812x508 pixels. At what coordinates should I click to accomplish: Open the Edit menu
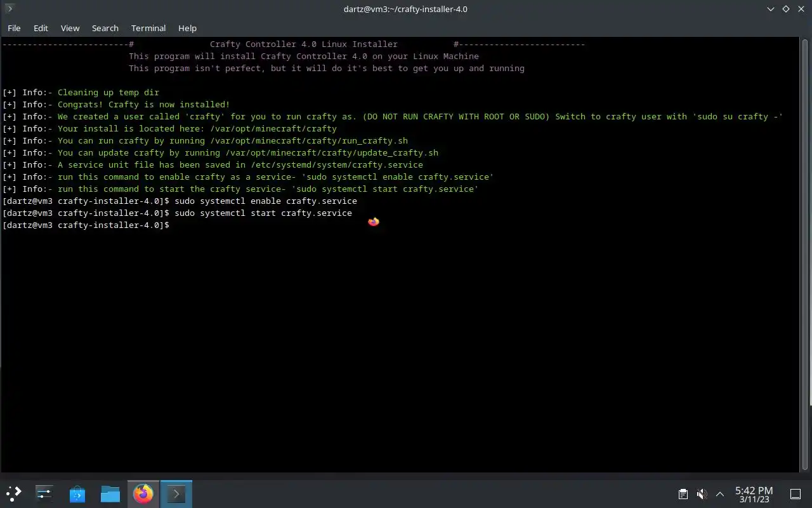pos(41,28)
